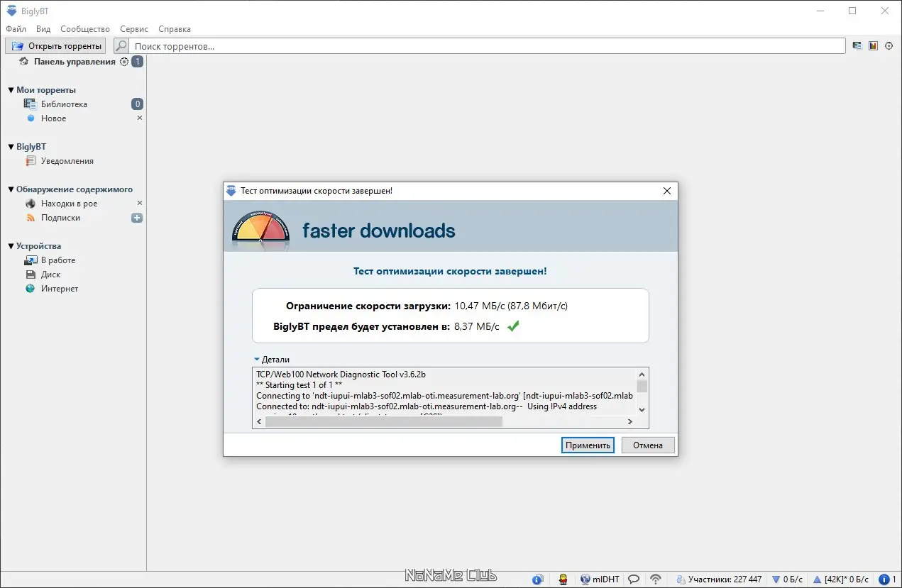Click the Уведомления notepad icon
Screen dimensions: 902x588
31,161
